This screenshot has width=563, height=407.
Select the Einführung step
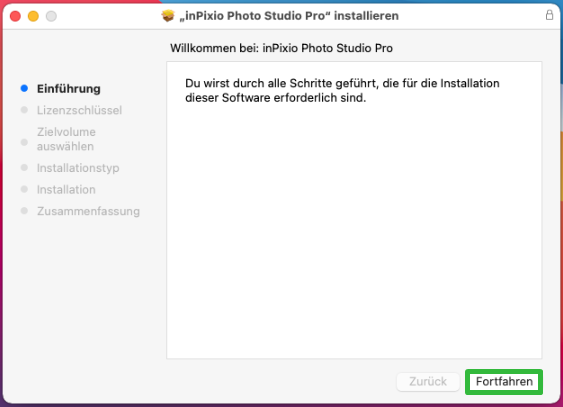point(69,89)
